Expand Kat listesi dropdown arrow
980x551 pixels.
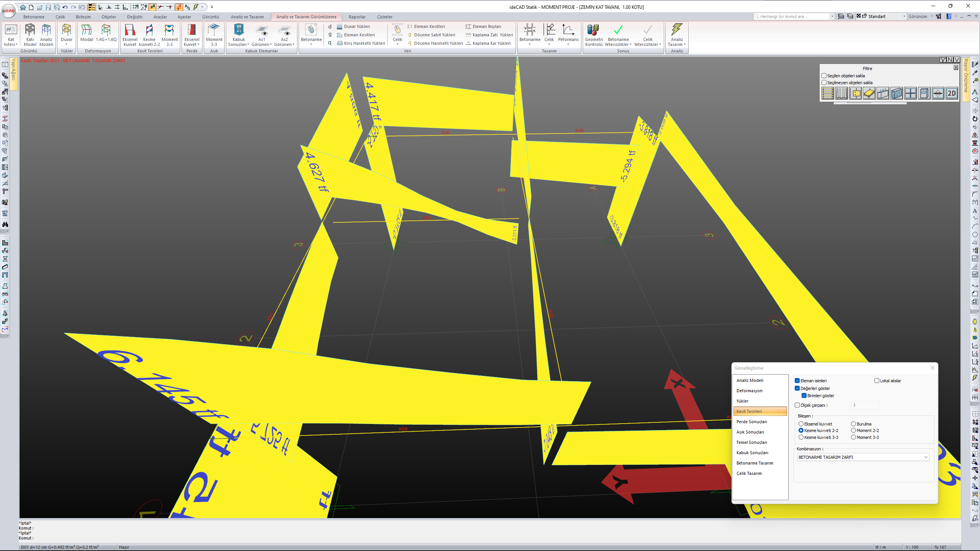pyautogui.click(x=16, y=45)
